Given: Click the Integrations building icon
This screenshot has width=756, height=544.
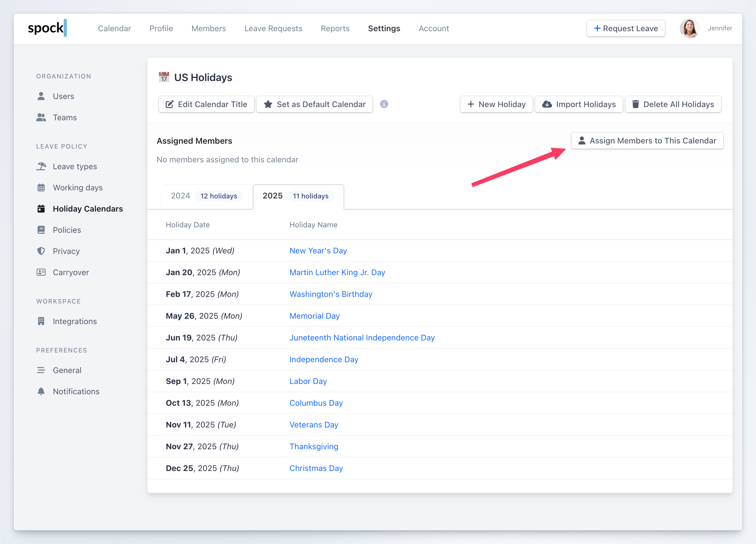Looking at the screenshot, I should [41, 321].
